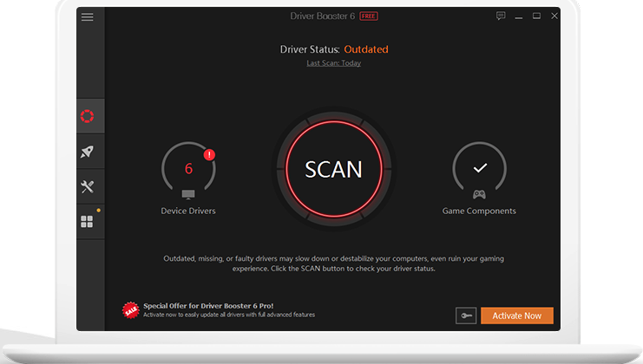Click the Activate Now button
Screen dimensions: 643x364
(x=516, y=315)
